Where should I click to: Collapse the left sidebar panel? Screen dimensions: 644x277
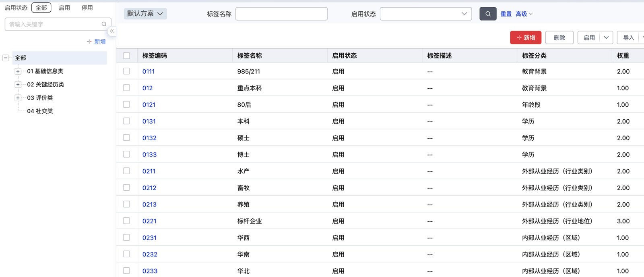tap(112, 31)
